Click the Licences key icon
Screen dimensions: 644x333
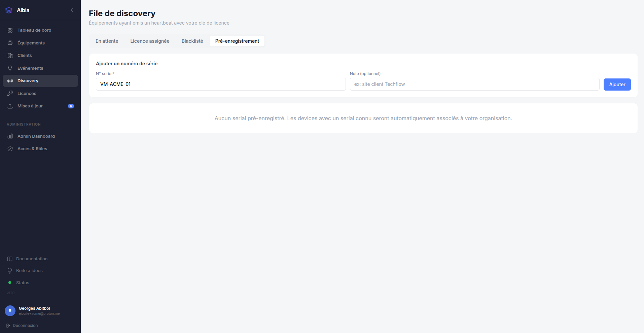point(10,93)
